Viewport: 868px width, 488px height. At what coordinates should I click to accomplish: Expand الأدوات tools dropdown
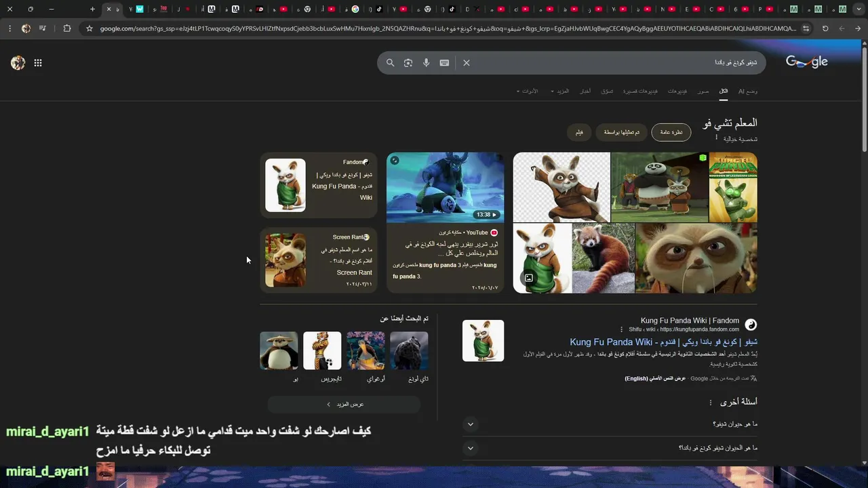coord(527,91)
